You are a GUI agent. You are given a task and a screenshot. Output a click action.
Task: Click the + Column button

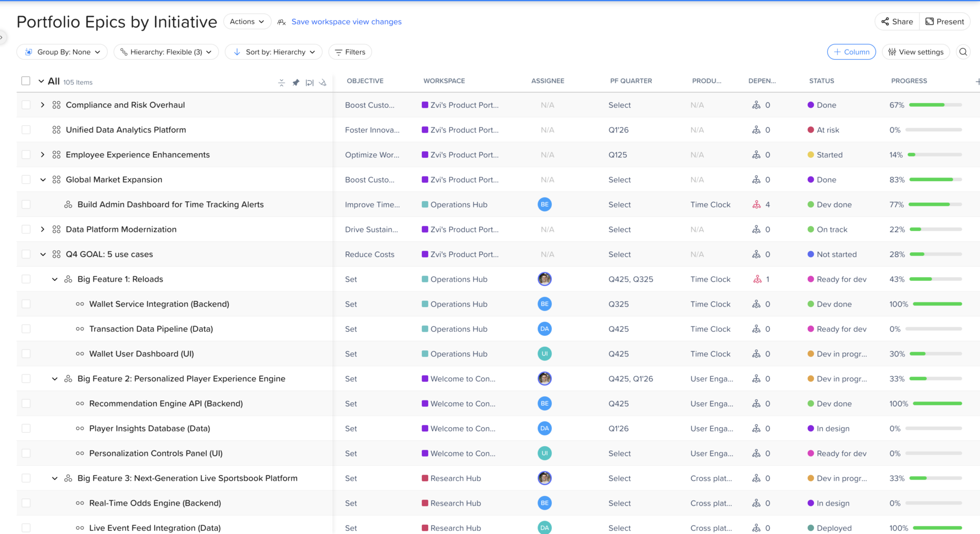click(x=852, y=52)
